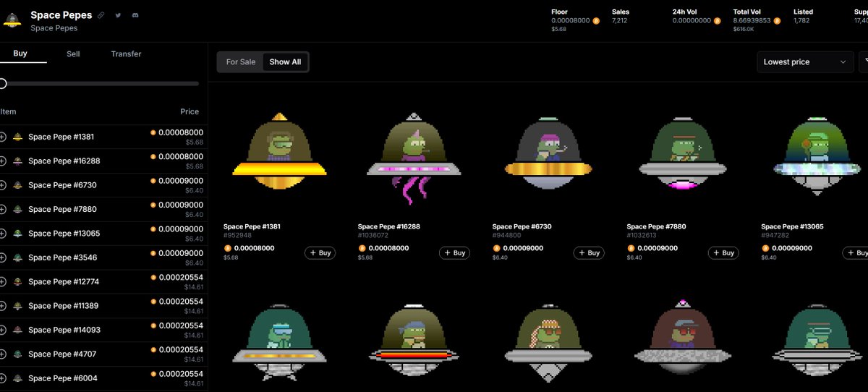Click inscription number #1036072

(373, 235)
